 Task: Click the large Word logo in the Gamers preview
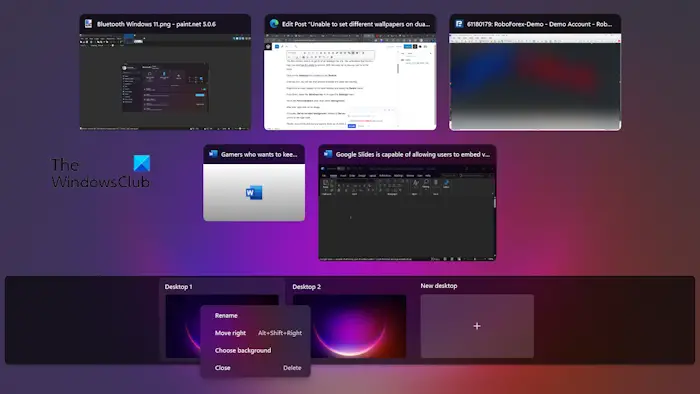(254, 192)
